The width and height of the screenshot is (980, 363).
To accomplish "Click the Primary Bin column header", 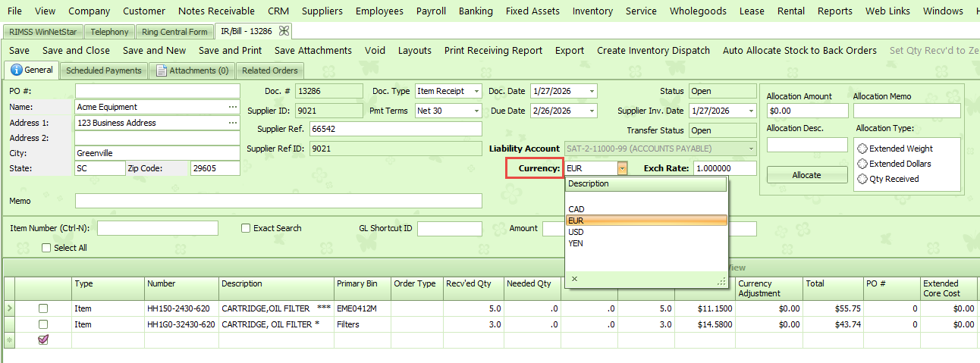I will pos(362,288).
